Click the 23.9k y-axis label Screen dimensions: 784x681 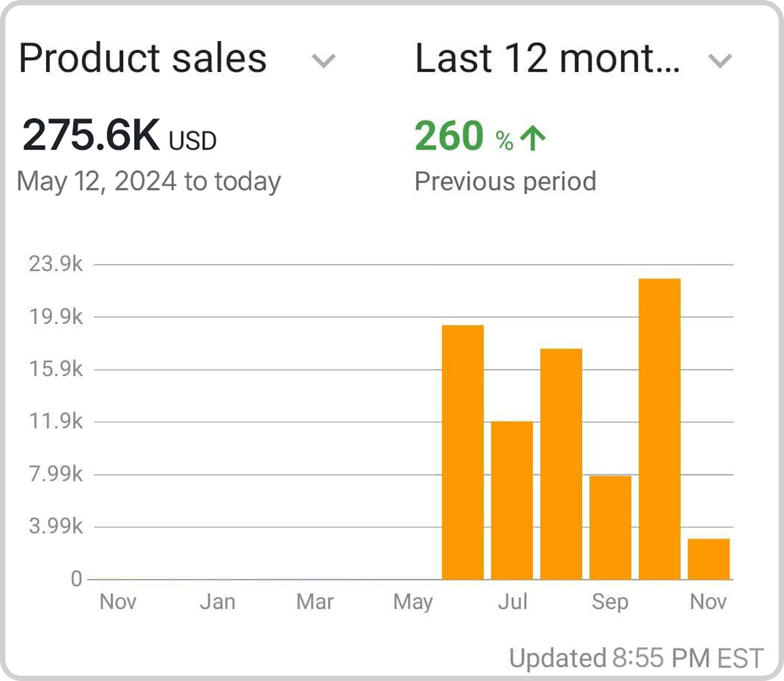click(x=56, y=264)
